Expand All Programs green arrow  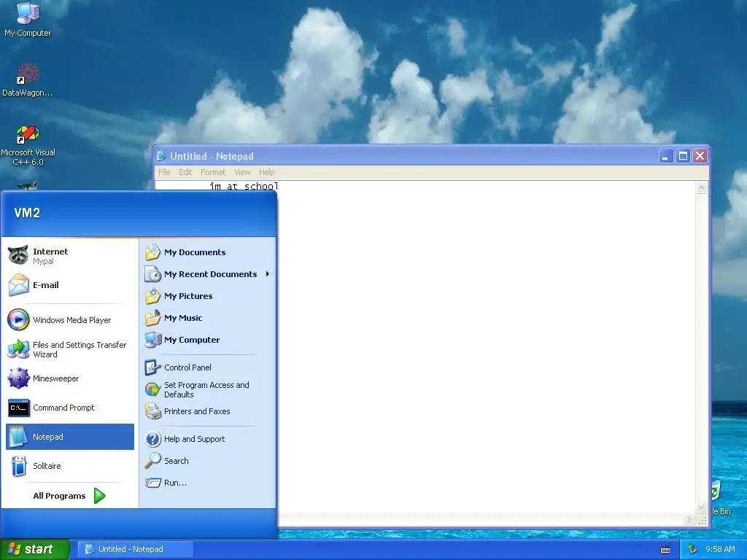point(99,496)
